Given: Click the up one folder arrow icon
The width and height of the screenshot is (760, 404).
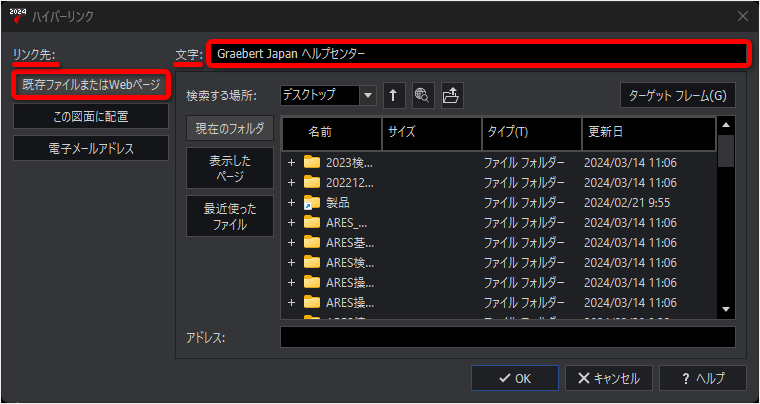Looking at the screenshot, I should 394,95.
